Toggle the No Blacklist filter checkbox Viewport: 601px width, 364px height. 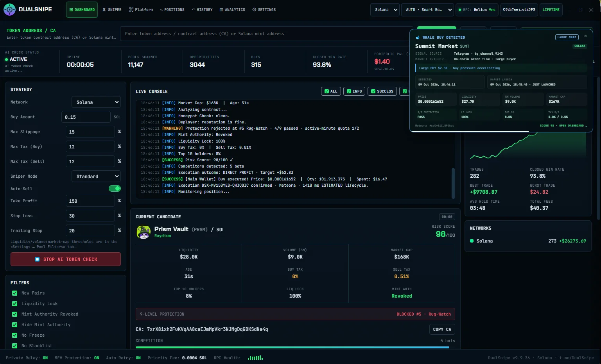click(x=15, y=346)
